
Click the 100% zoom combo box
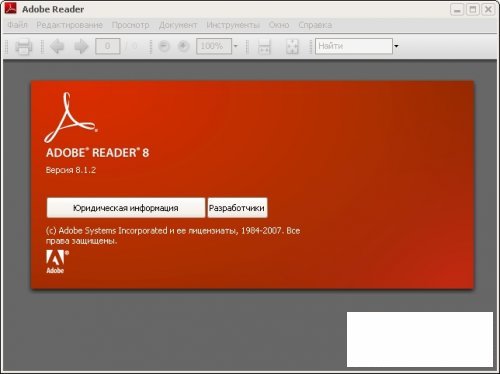[214, 46]
